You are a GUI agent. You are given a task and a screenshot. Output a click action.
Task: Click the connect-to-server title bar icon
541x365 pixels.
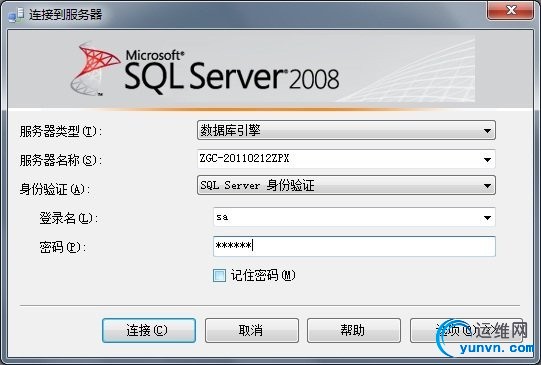pyautogui.click(x=16, y=15)
